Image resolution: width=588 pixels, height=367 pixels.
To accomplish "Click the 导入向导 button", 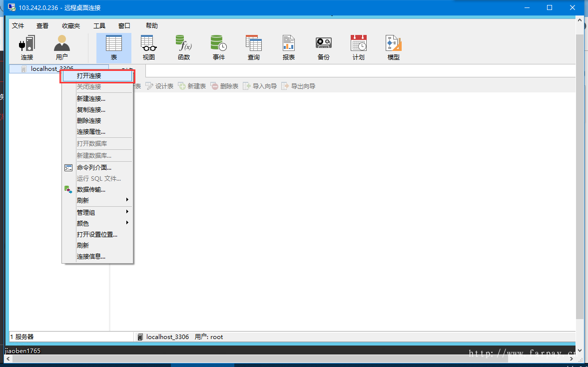I will click(260, 86).
